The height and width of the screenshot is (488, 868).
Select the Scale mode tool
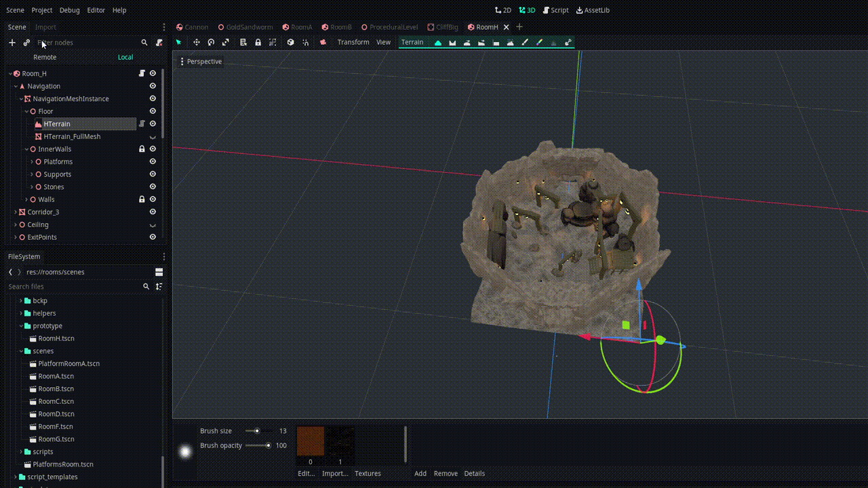point(226,42)
